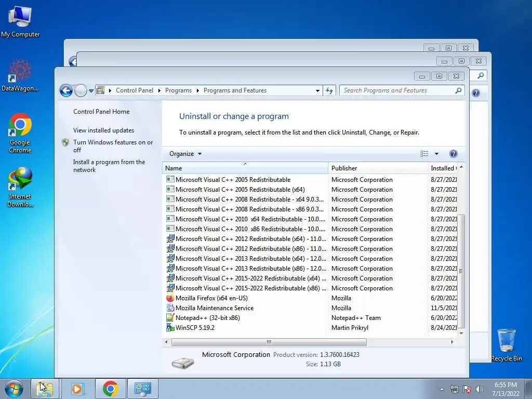Click Notepad++ Team publisher cell
Viewport: 532px width, 399px height.
pos(356,317)
